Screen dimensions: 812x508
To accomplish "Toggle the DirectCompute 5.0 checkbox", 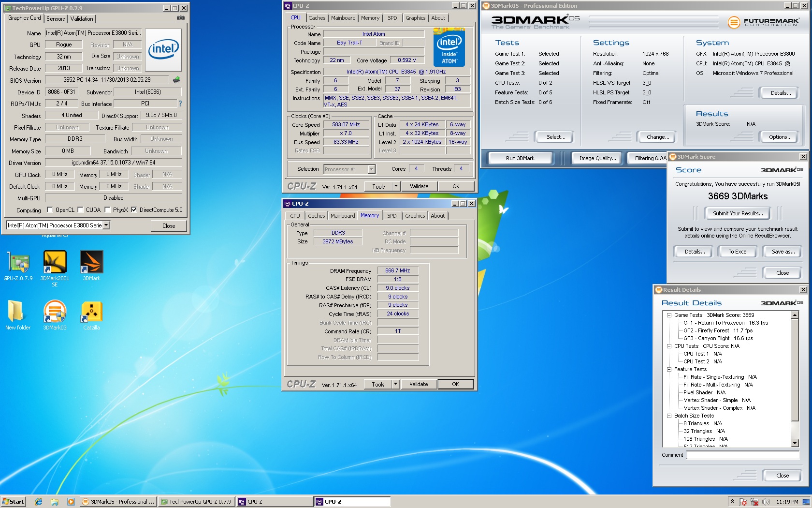I will coord(134,210).
